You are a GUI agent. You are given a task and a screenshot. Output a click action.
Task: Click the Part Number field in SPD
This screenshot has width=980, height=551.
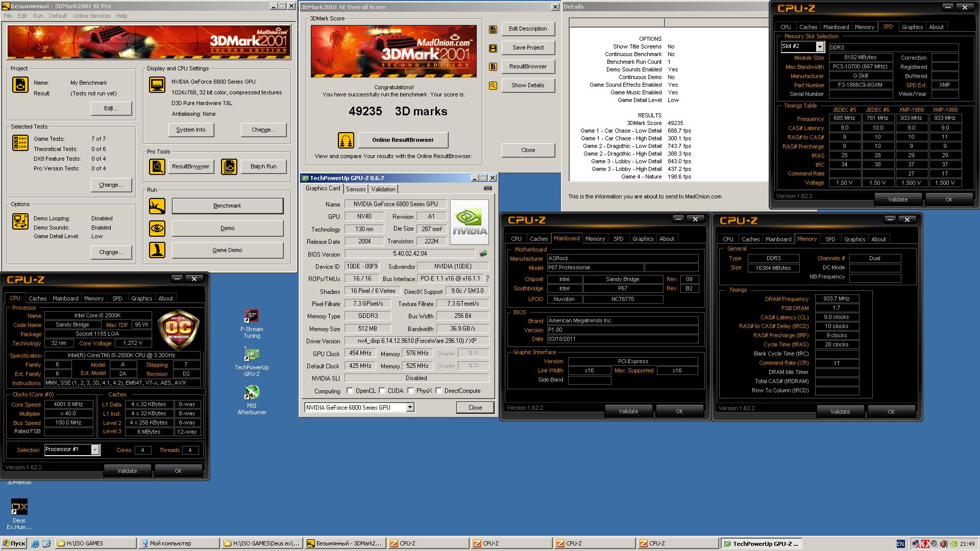(860, 85)
